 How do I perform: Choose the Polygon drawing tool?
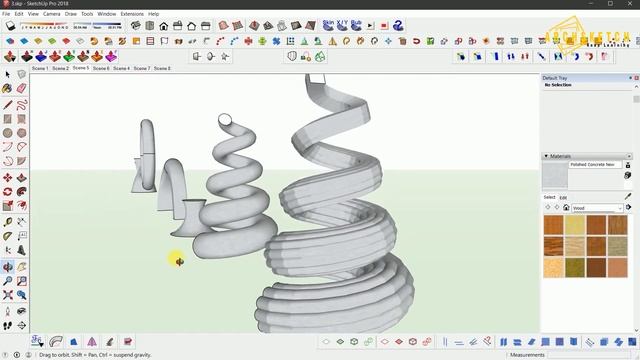coord(22,133)
